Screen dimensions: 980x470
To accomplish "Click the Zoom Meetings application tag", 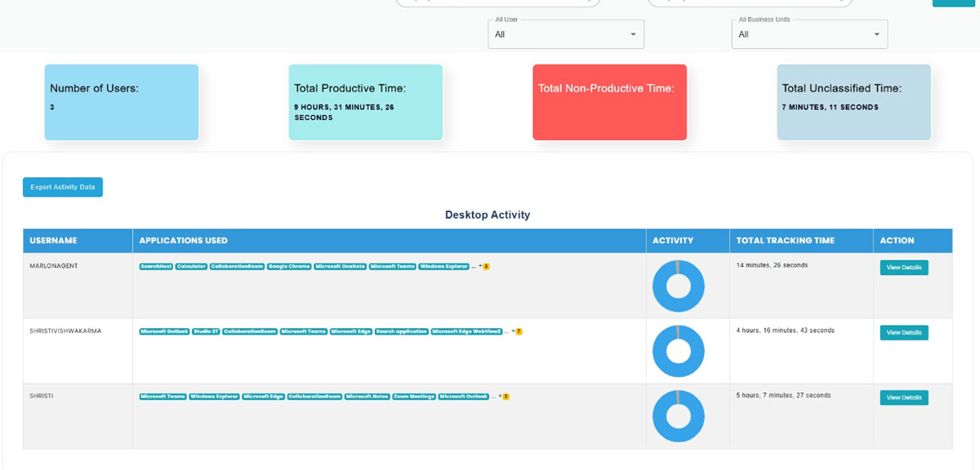I will tap(413, 397).
